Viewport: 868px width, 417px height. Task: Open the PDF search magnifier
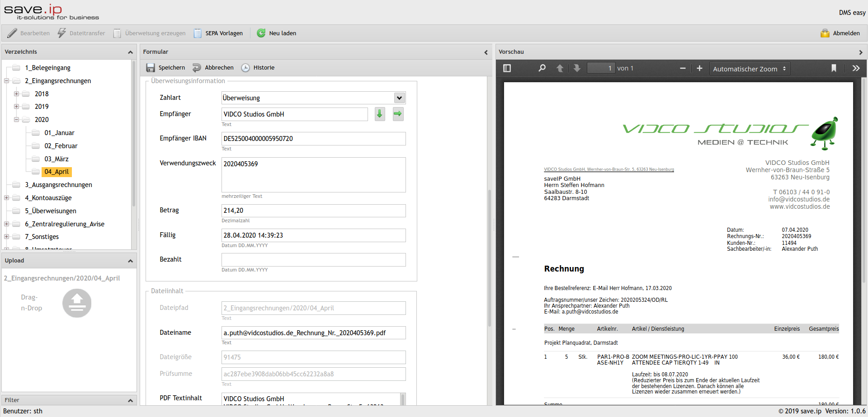(542, 68)
